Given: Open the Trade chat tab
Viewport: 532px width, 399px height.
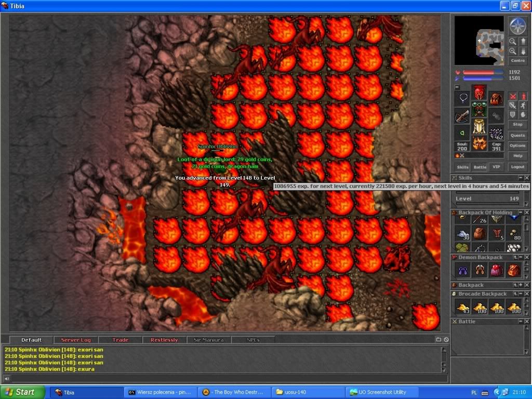Looking at the screenshot, I should click(x=121, y=340).
